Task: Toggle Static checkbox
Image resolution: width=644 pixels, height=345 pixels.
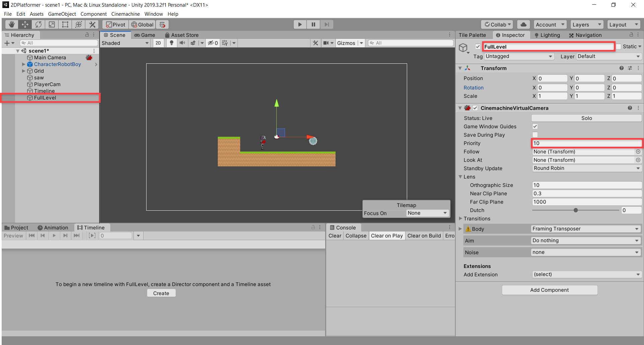Action: (619, 47)
